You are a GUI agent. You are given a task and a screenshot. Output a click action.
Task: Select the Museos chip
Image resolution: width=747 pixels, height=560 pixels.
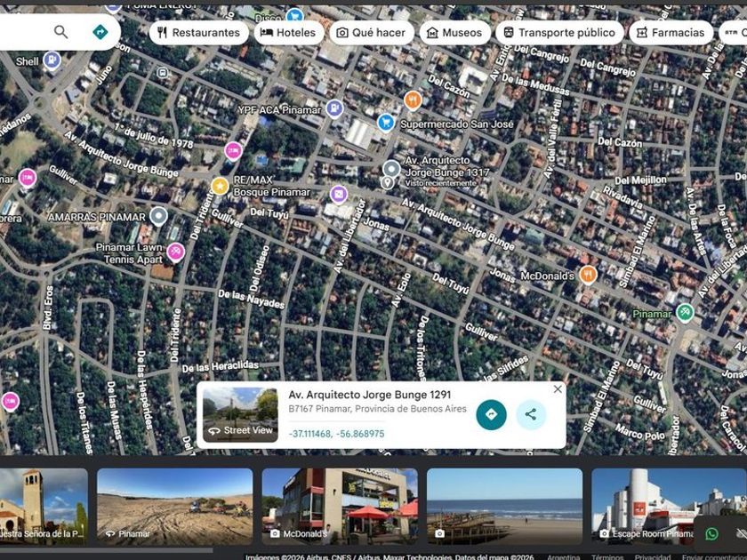tap(454, 32)
